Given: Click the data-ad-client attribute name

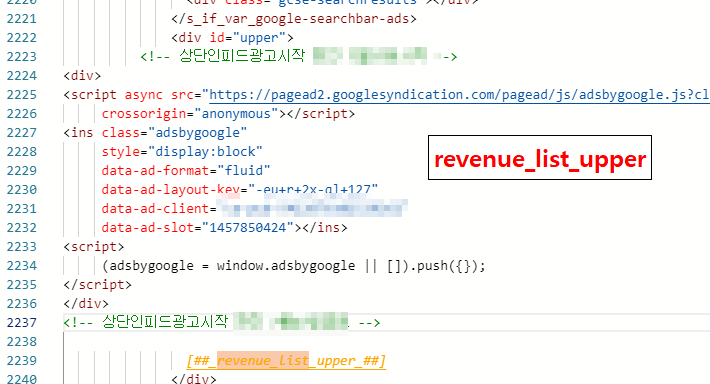Looking at the screenshot, I should (x=155, y=209).
